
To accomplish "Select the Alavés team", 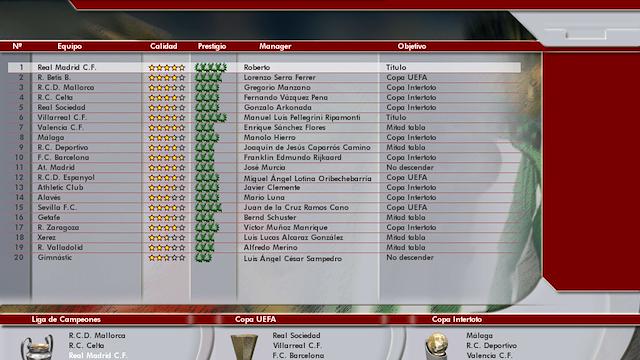I will point(49,198).
